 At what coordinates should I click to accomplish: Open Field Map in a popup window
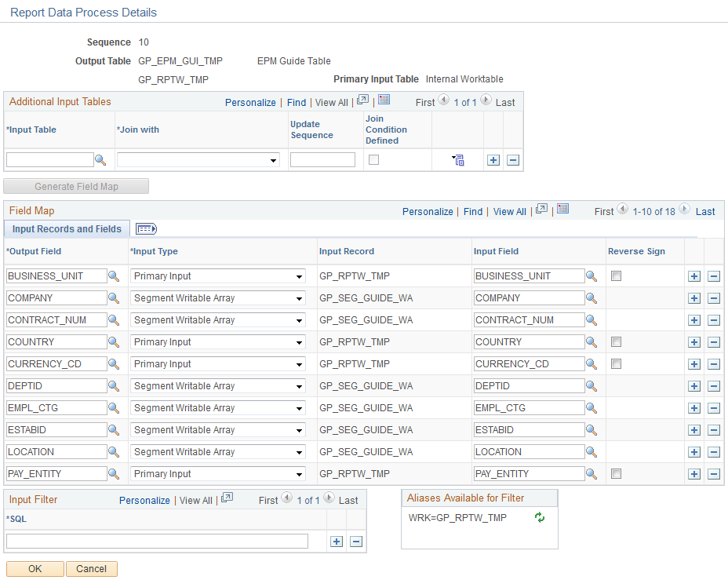coord(540,210)
